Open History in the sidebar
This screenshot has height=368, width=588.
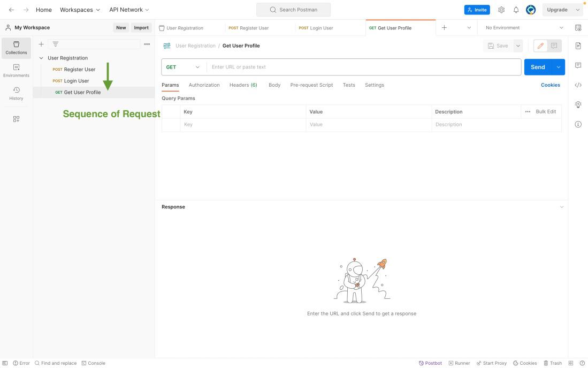pos(16,94)
